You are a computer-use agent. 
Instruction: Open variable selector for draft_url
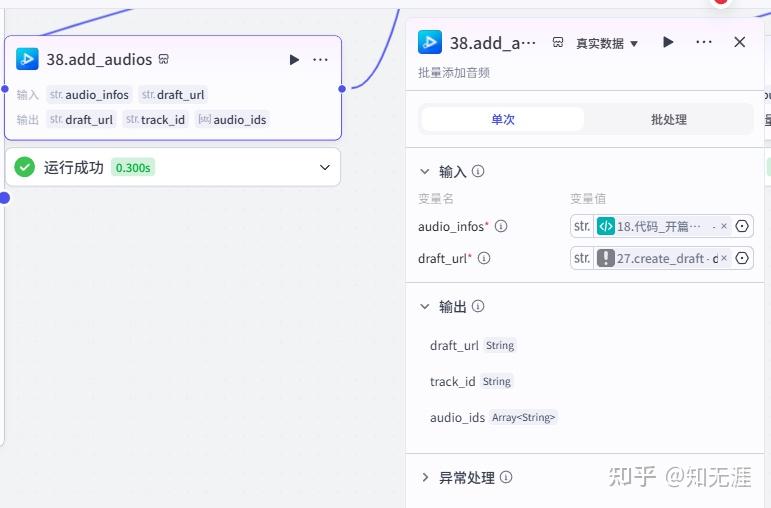tap(741, 258)
